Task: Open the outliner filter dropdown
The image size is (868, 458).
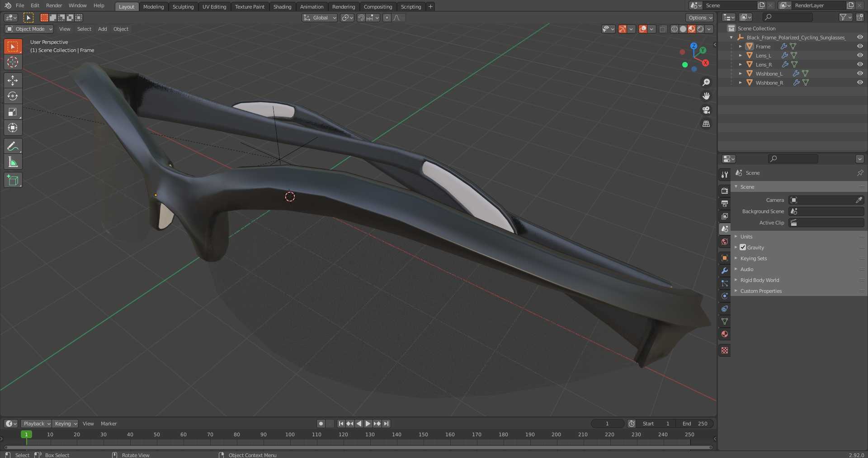Action: point(845,17)
